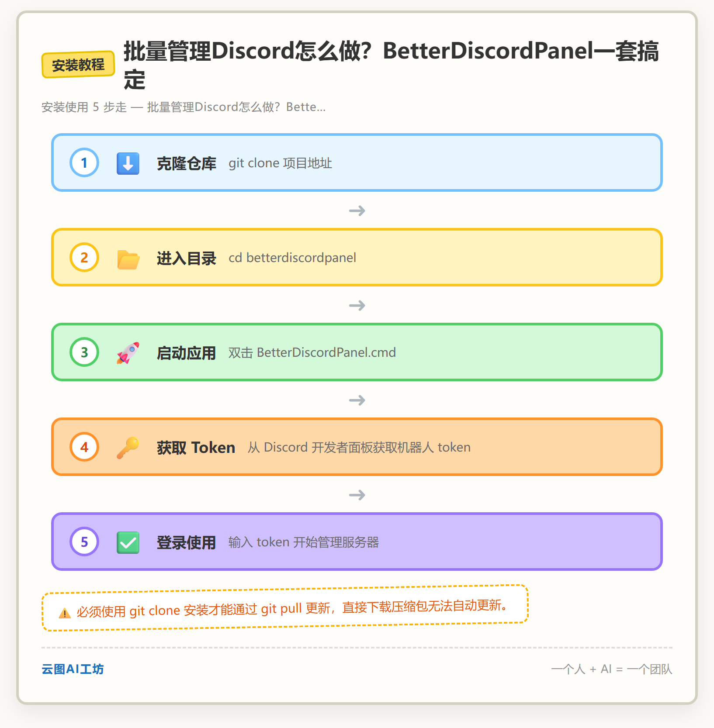Click the 登录使用 step heading

(x=187, y=542)
